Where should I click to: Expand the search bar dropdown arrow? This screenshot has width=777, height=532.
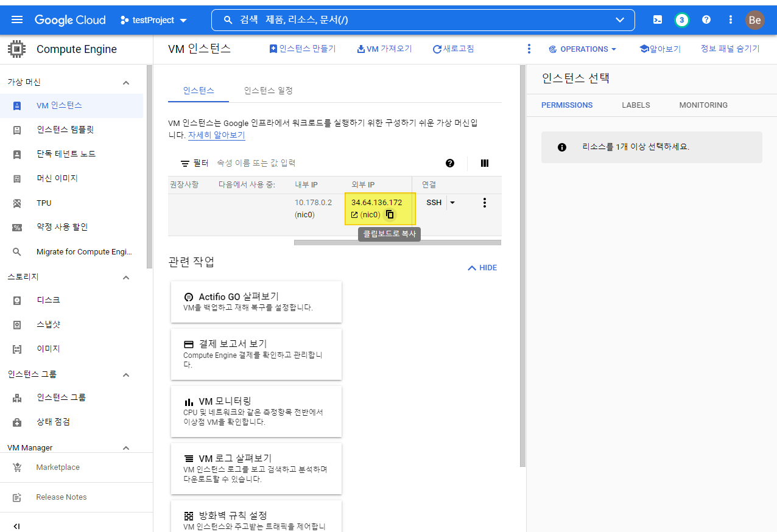tap(620, 20)
